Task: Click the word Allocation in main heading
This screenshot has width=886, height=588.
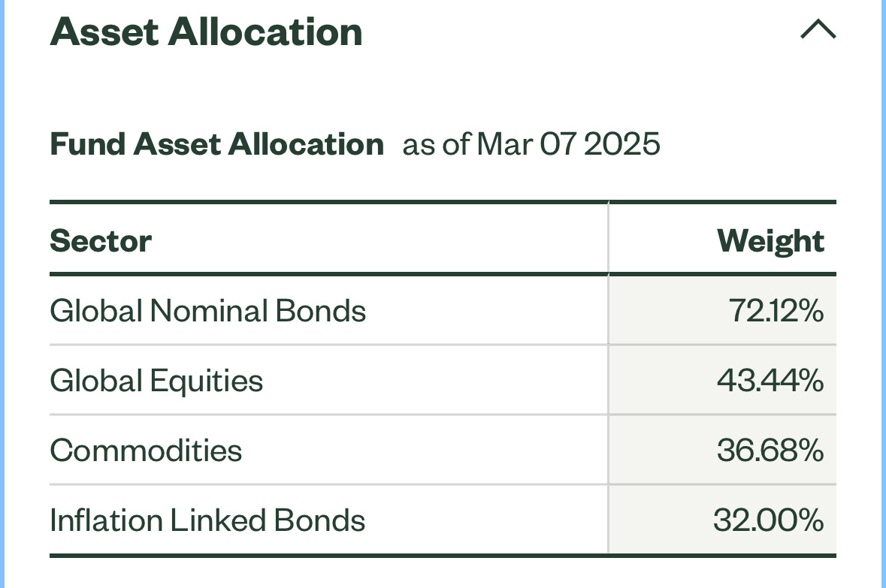Action: pos(265,32)
